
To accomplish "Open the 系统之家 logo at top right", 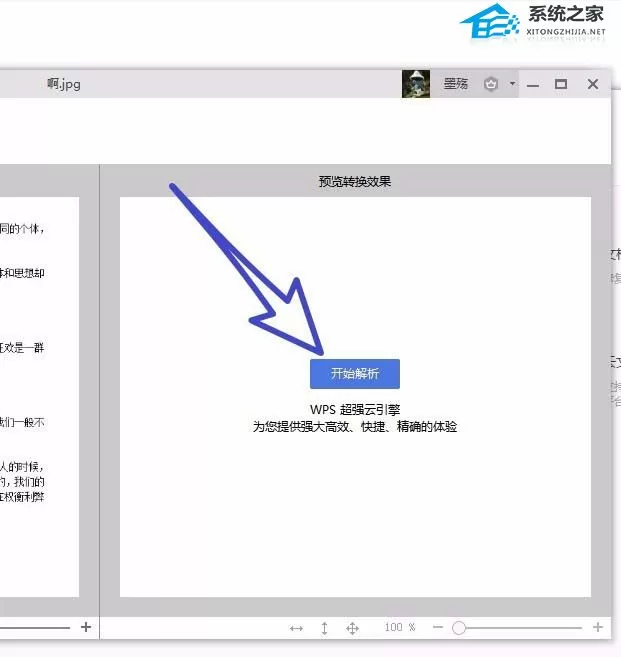I will tap(532, 21).
